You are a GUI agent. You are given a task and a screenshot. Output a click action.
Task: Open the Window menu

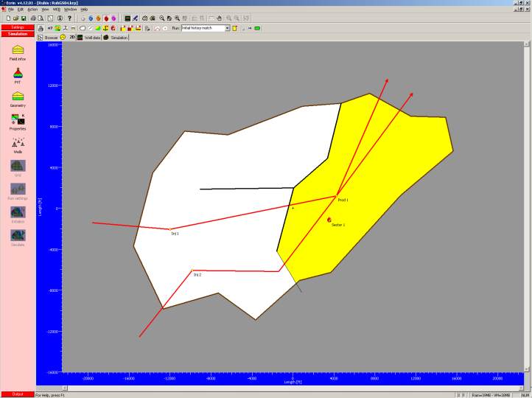(x=70, y=9)
